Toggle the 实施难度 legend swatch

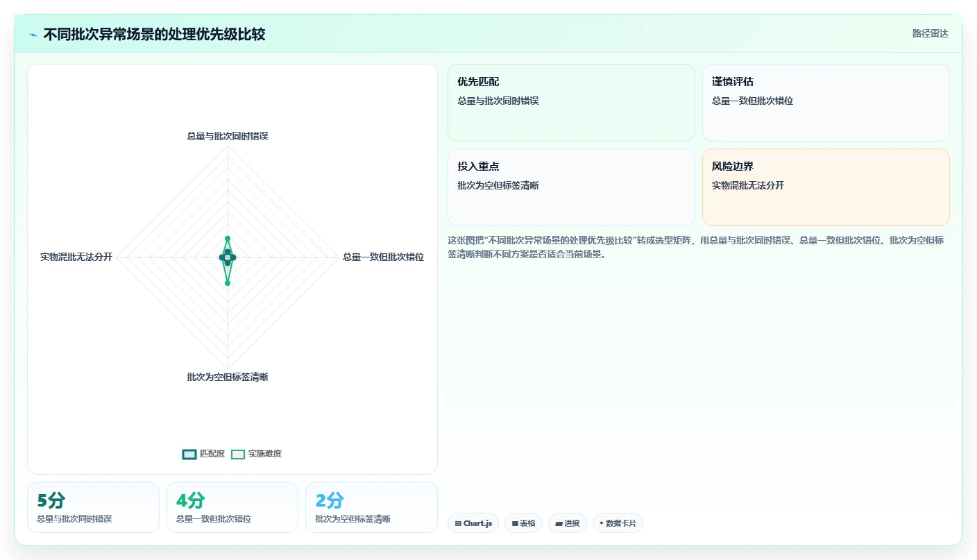point(238,454)
